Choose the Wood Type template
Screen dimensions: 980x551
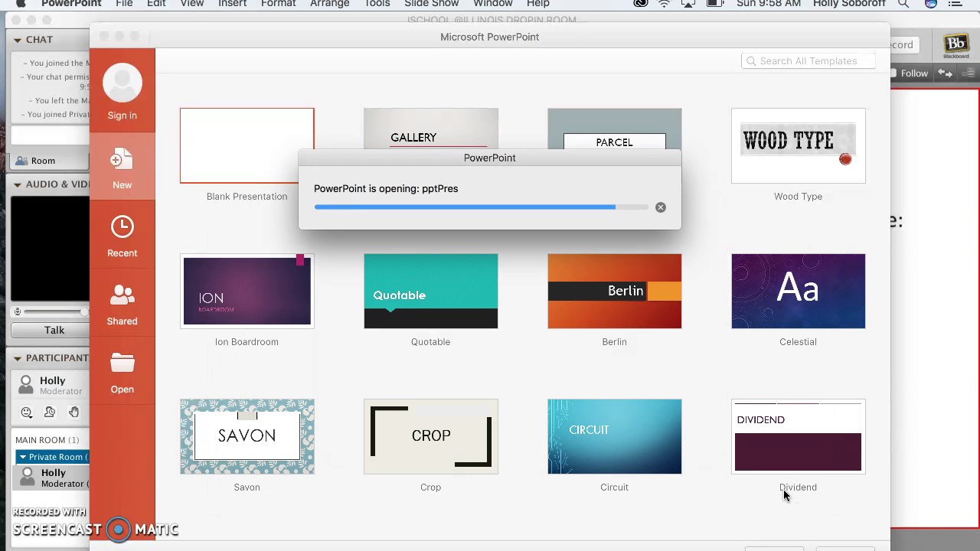coord(798,145)
